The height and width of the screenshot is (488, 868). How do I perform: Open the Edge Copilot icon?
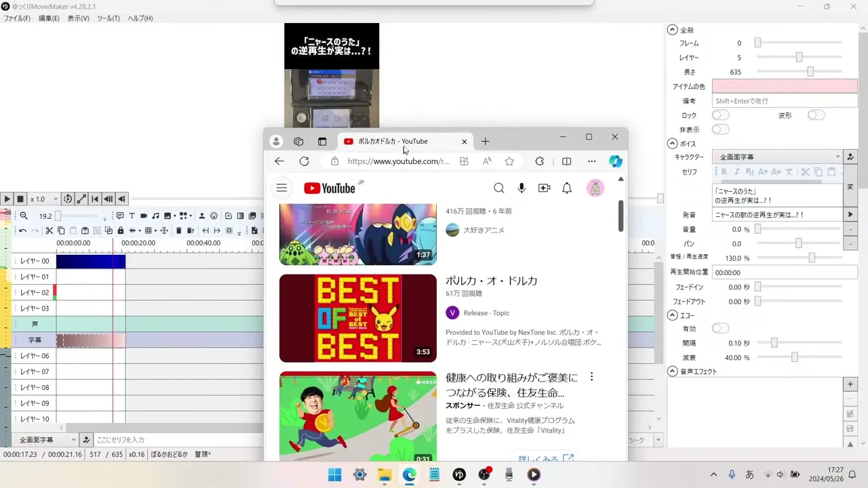(616, 161)
